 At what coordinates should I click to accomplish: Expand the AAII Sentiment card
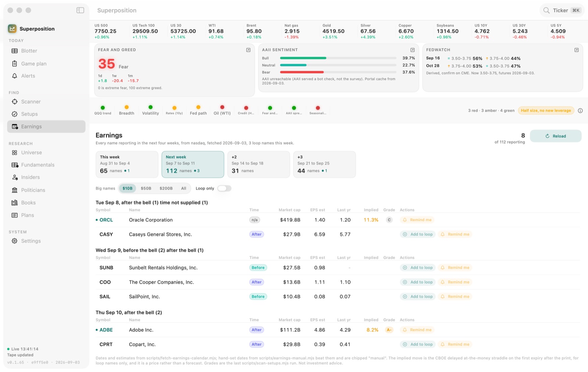tap(412, 50)
